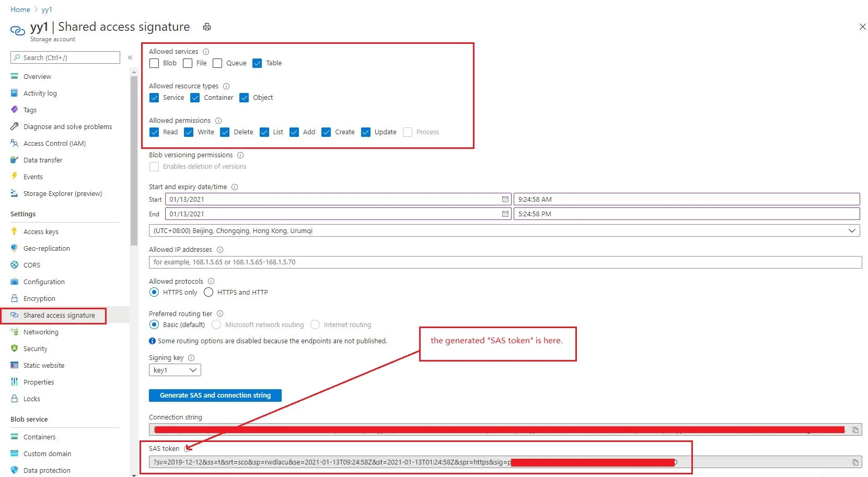This screenshot has width=868, height=477.
Task: Show info for Allowed resource types
Action: coord(226,86)
